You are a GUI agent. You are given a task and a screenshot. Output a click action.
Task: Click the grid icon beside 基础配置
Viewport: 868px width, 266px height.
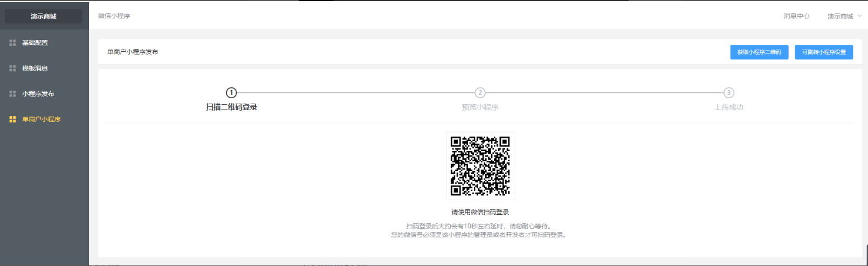(12, 43)
